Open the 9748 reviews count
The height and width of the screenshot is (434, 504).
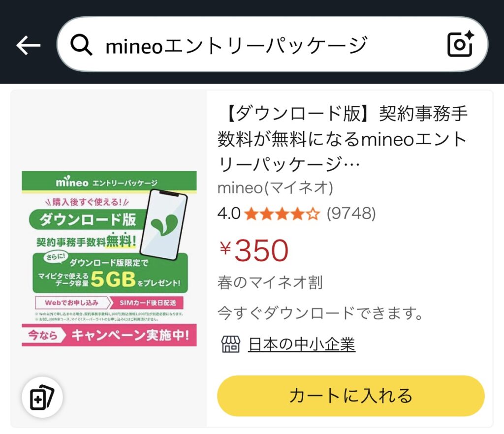point(351,214)
